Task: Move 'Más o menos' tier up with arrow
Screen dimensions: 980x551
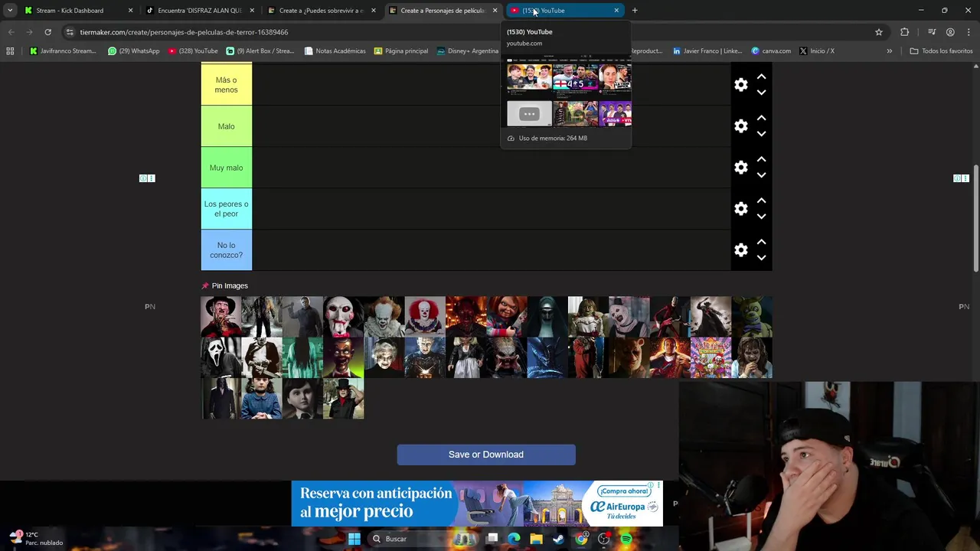Action: [x=761, y=77]
